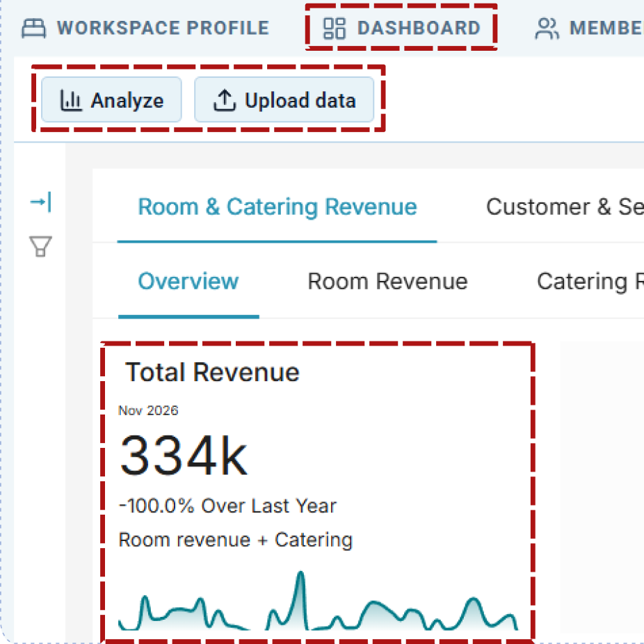Click the 334k revenue value
The height and width of the screenshot is (644, 644).
coord(184,455)
